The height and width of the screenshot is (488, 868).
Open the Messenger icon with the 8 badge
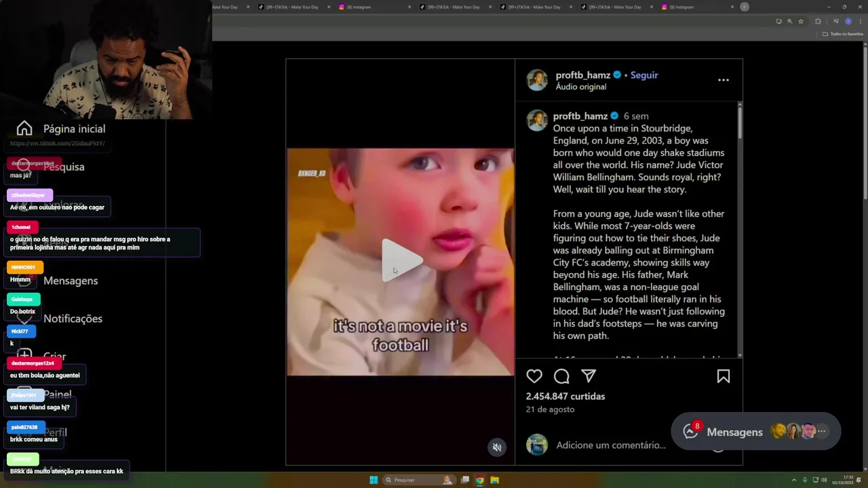[x=691, y=431]
